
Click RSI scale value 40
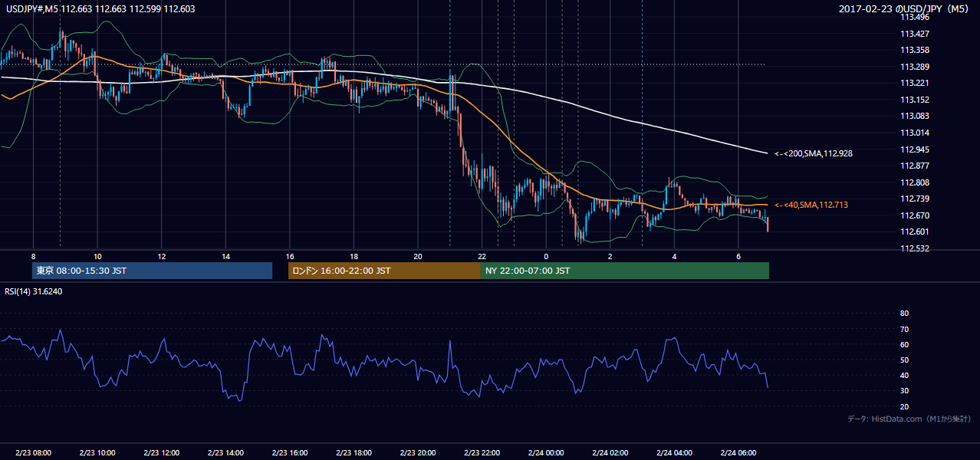pos(905,375)
